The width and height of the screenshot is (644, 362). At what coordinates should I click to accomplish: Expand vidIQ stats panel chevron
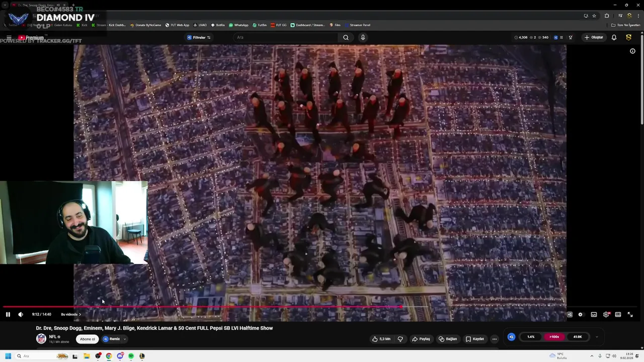[x=597, y=337]
